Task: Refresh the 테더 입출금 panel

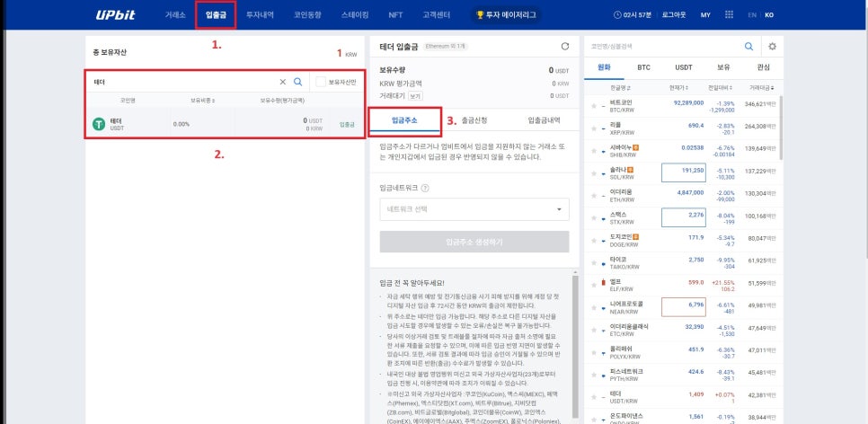Action: [x=564, y=47]
